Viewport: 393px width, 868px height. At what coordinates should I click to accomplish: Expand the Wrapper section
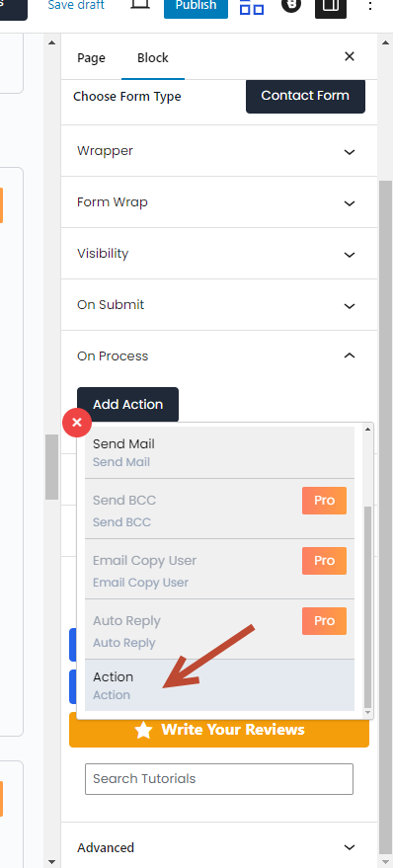pyautogui.click(x=219, y=151)
